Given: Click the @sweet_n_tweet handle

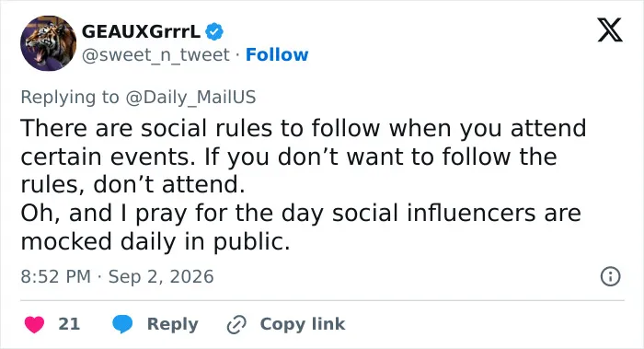Looking at the screenshot, I should 155,55.
